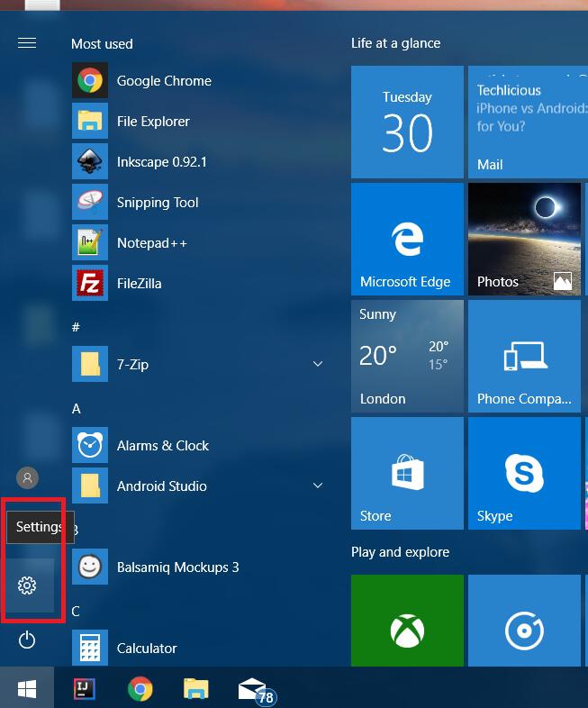The image size is (588, 708).
Task: Click the Power button icon
Action: pyautogui.click(x=27, y=640)
